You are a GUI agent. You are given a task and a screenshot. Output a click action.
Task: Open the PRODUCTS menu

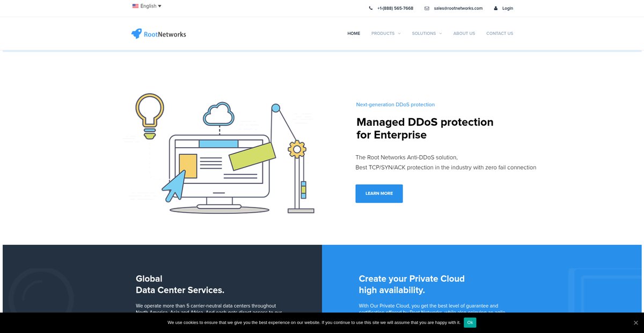click(x=383, y=33)
